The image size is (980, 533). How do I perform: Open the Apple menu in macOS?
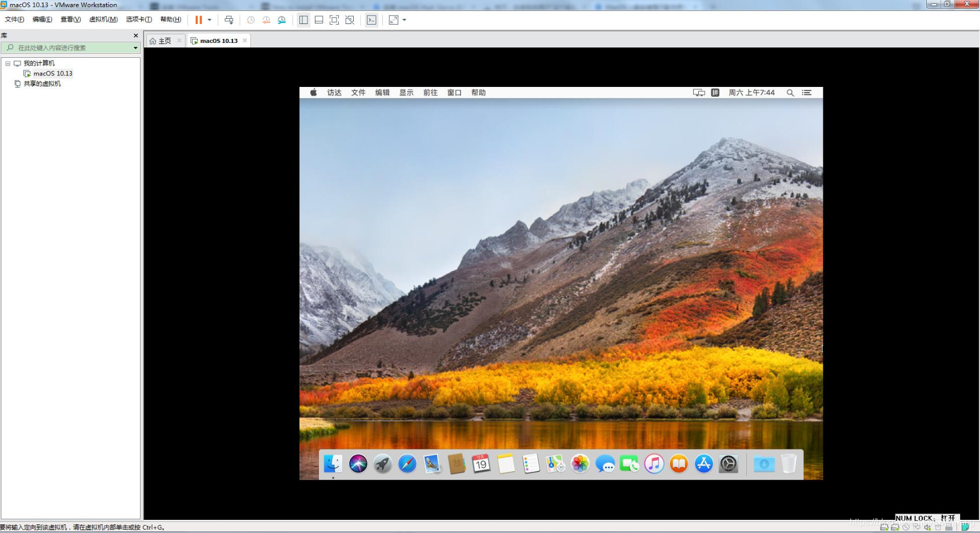(x=313, y=93)
